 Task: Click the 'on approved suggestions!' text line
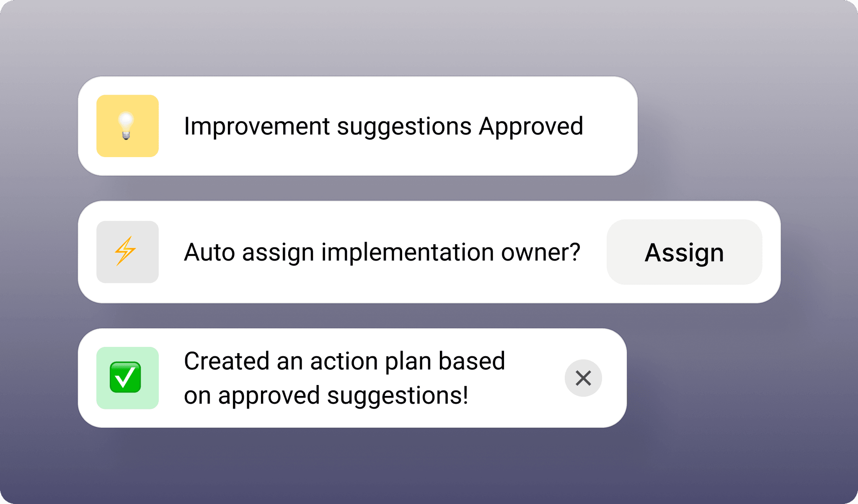(x=326, y=395)
